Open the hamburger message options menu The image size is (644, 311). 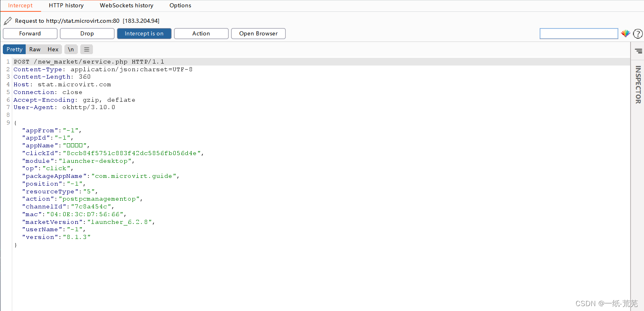point(86,49)
